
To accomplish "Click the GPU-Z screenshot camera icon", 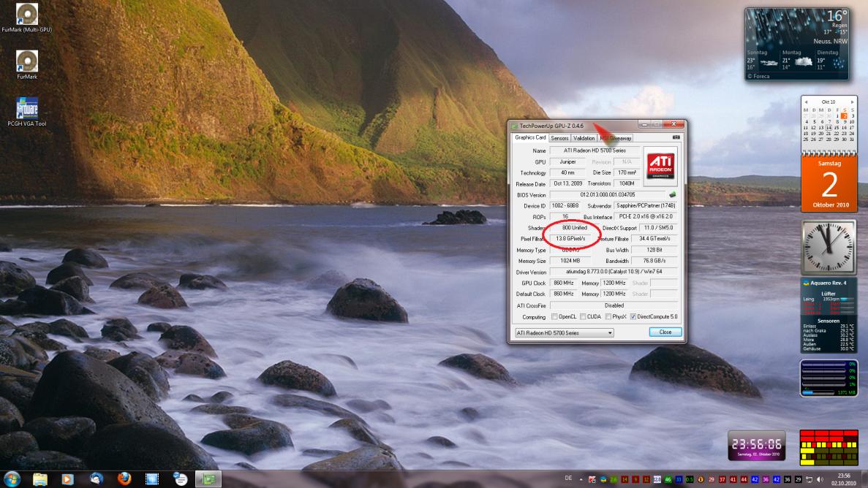I will [676, 137].
